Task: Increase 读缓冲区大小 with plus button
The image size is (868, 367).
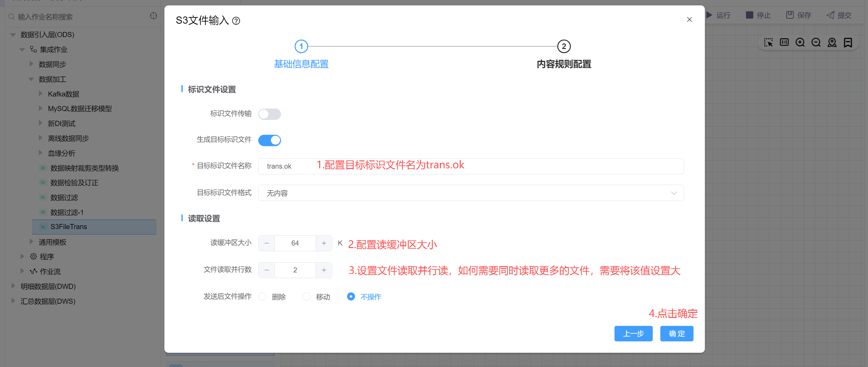Action: pyautogui.click(x=323, y=243)
